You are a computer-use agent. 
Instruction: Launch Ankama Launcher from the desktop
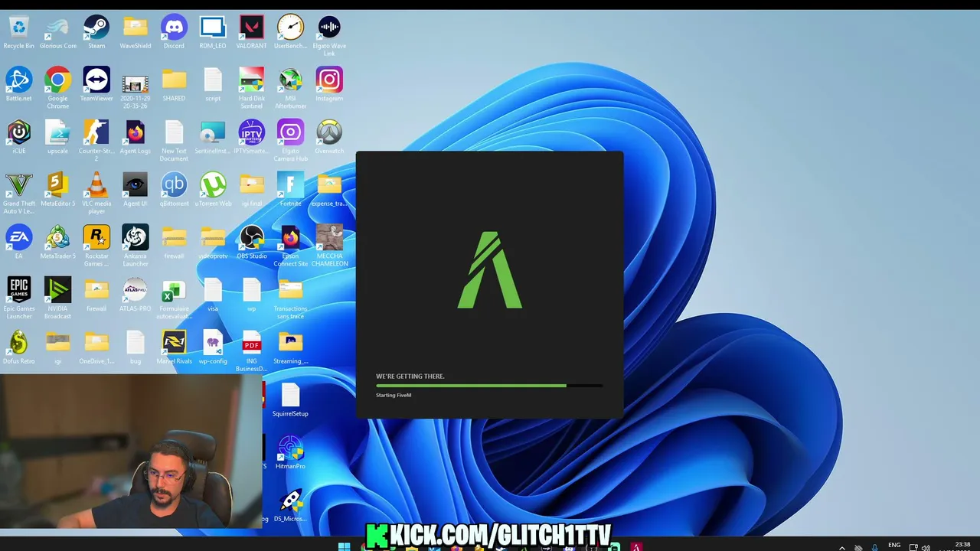[136, 237]
